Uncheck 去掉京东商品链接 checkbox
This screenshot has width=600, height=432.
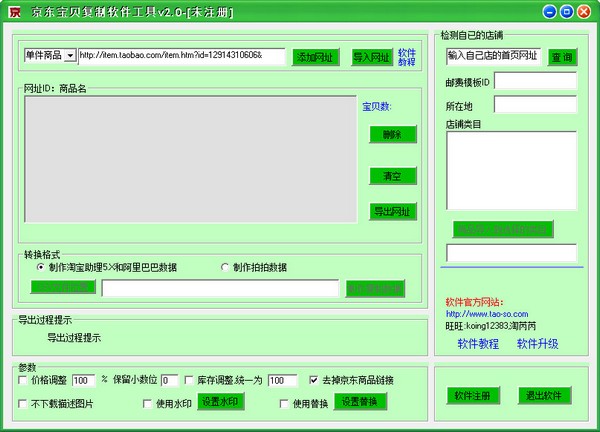(x=315, y=381)
